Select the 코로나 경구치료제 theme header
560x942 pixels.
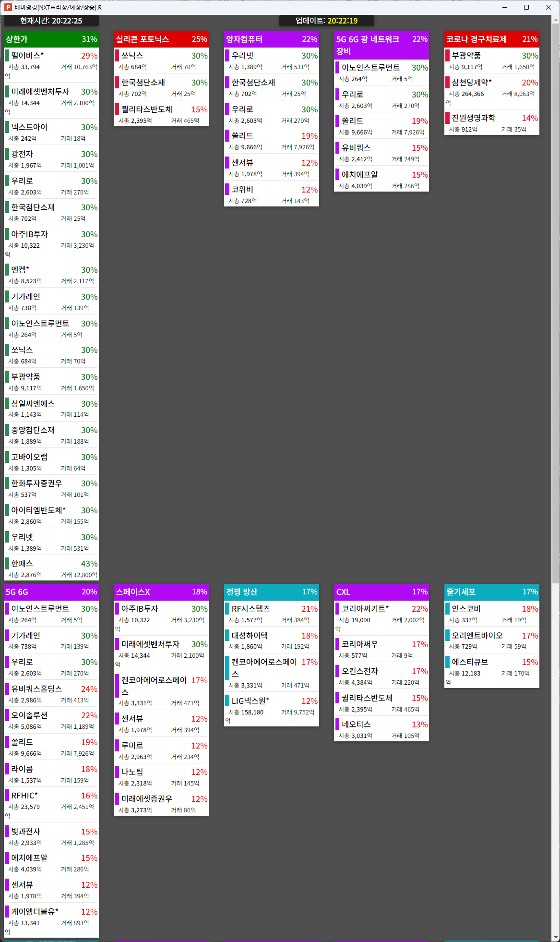point(491,39)
